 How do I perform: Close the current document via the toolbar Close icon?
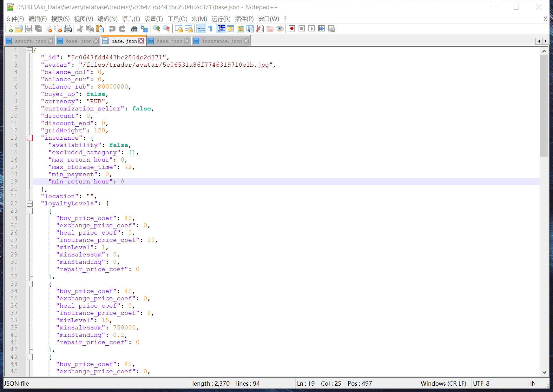(48, 29)
